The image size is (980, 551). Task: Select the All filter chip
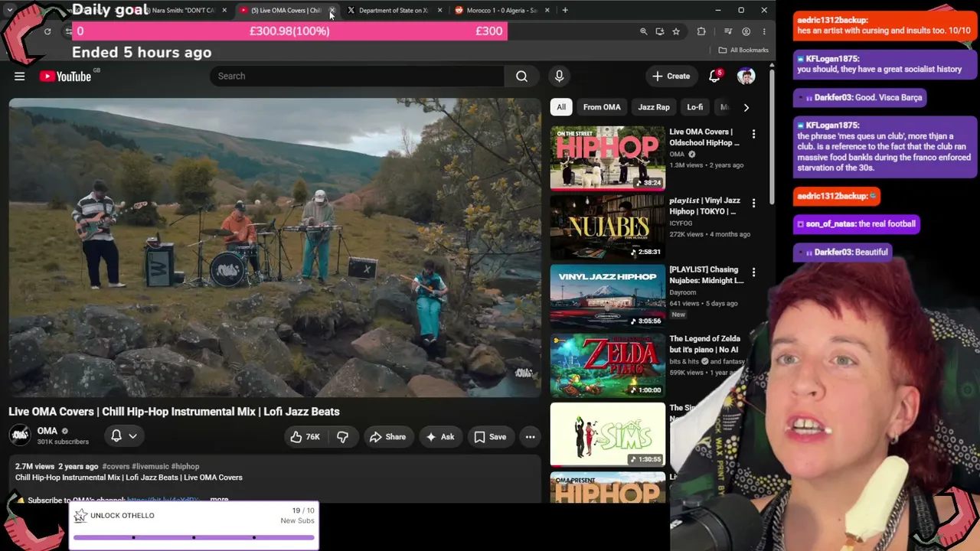point(561,107)
